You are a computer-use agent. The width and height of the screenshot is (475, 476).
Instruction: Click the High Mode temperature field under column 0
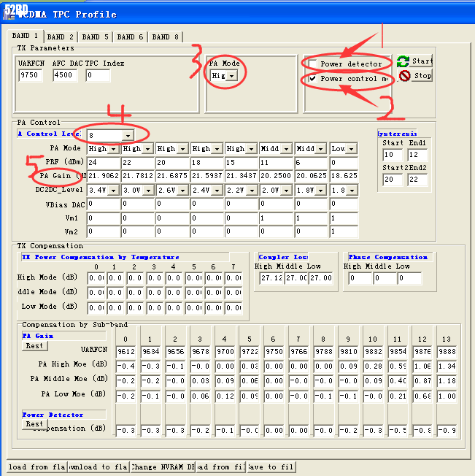click(97, 278)
